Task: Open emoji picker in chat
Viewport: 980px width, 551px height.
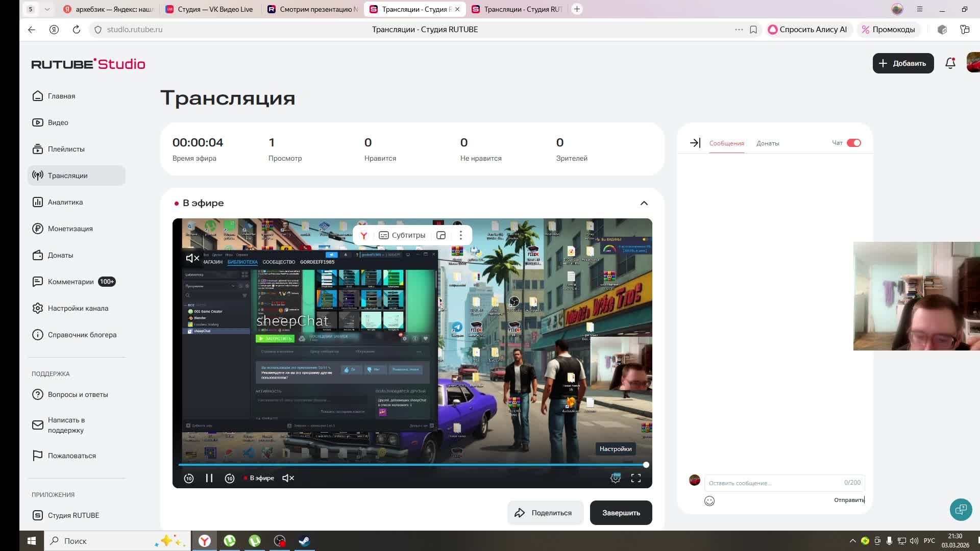Action: coord(709,500)
